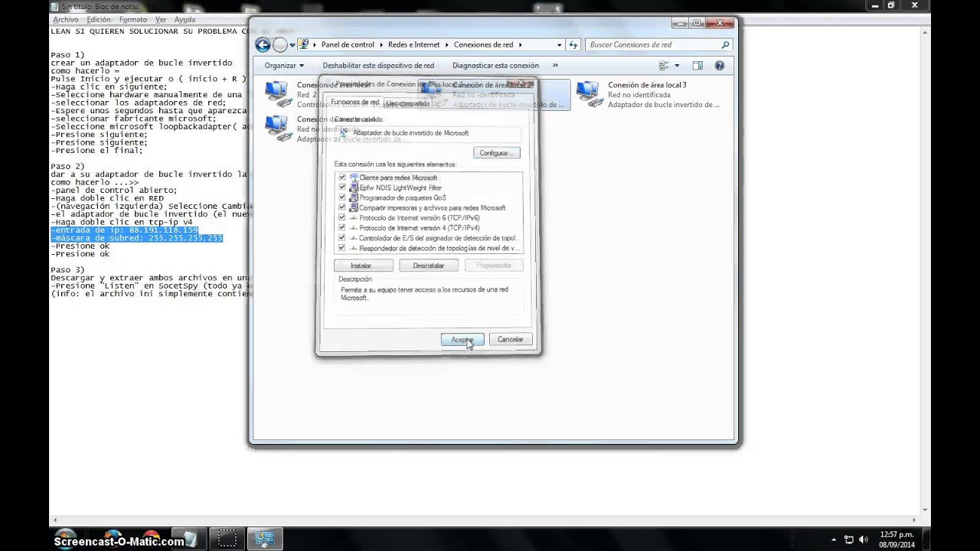Click the search magnifier icon
980x551 pixels.
click(725, 45)
